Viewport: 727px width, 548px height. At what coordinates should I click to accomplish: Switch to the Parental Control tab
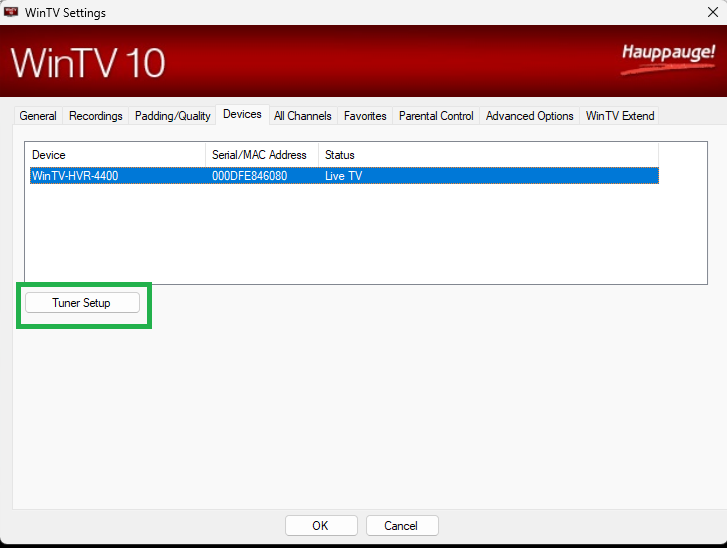pos(436,116)
